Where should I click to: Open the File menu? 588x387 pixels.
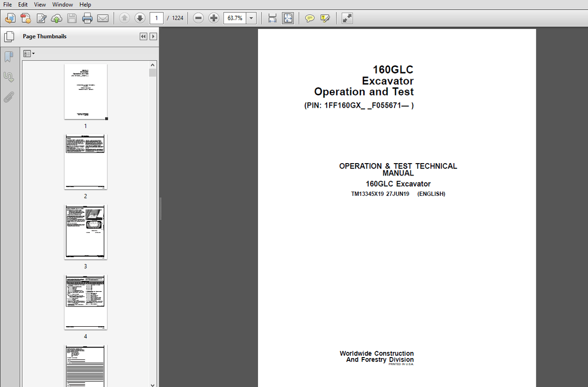point(7,4)
